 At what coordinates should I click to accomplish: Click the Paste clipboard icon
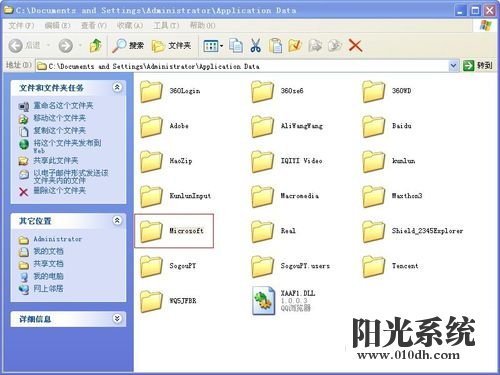point(276,45)
